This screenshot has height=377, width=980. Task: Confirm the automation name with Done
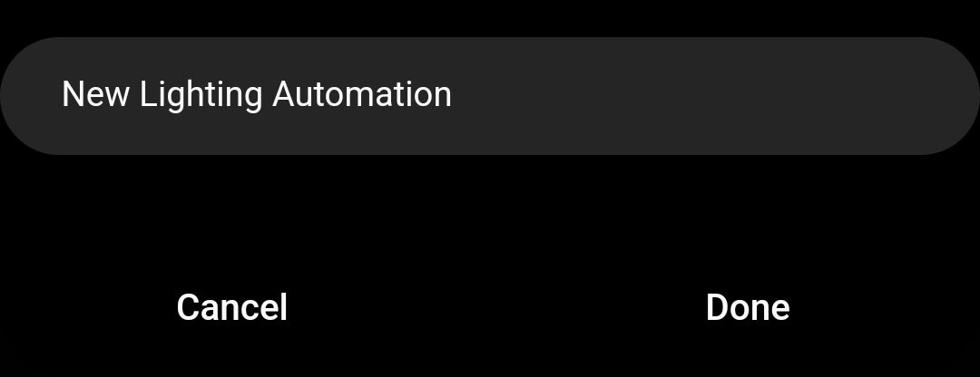click(x=748, y=308)
